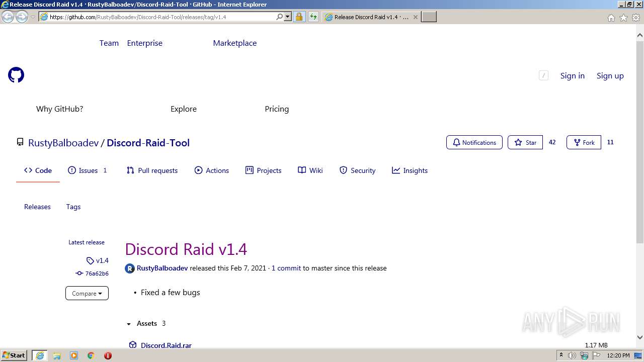Click the page scrollbar up arrow
644x362 pixels.
[x=640, y=36]
